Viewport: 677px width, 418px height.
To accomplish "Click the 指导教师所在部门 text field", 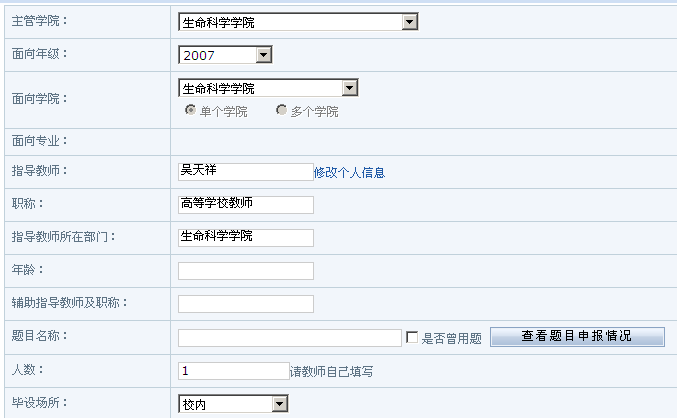I will tap(245, 237).
